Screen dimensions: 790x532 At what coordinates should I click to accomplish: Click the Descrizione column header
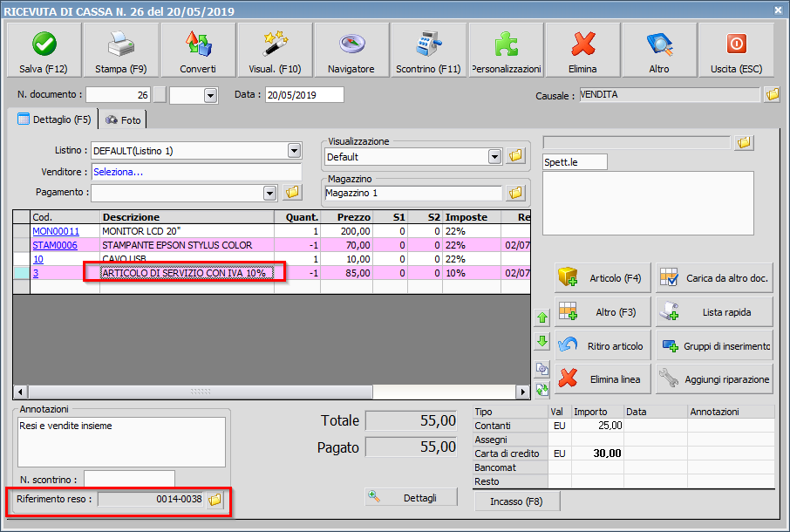pos(187,217)
